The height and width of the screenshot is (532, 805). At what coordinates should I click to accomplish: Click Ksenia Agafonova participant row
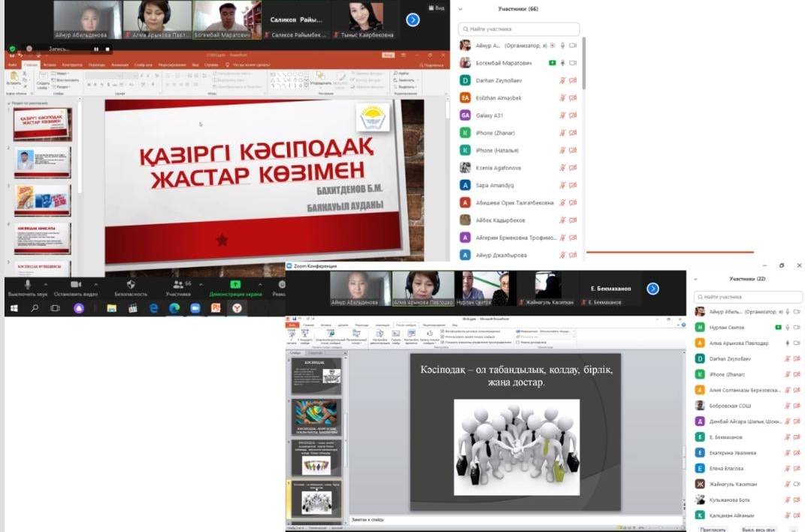(x=519, y=168)
